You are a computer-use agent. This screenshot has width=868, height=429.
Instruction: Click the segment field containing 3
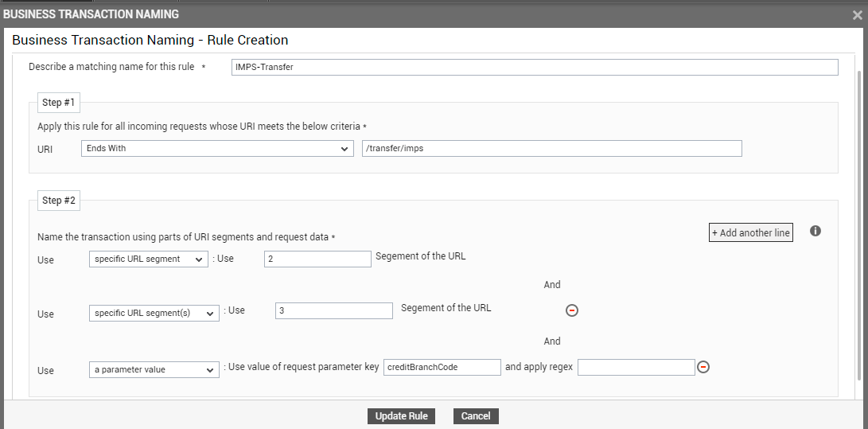coord(334,310)
